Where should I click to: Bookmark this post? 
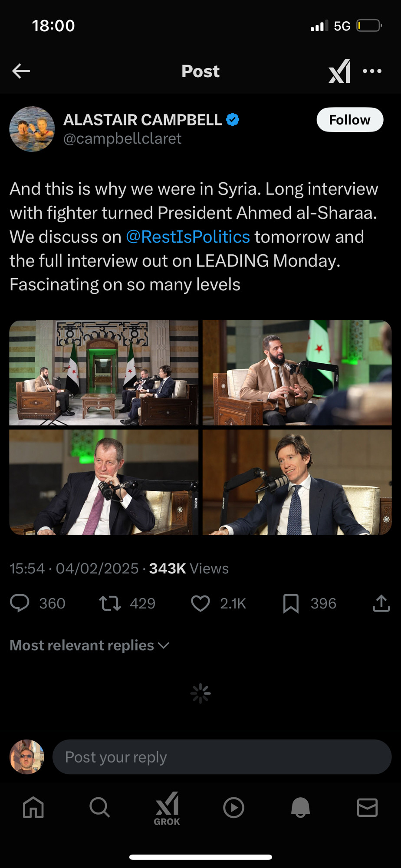291,603
